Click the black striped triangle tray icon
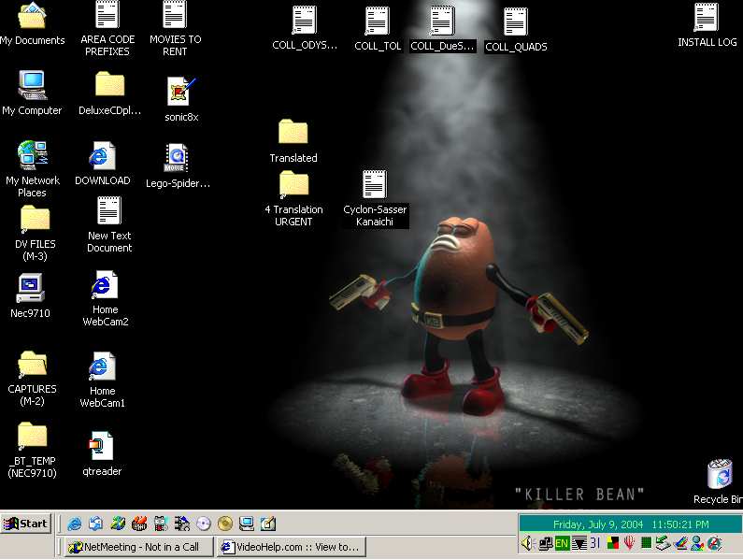Viewport: 743px width, 560px height. [x=579, y=543]
